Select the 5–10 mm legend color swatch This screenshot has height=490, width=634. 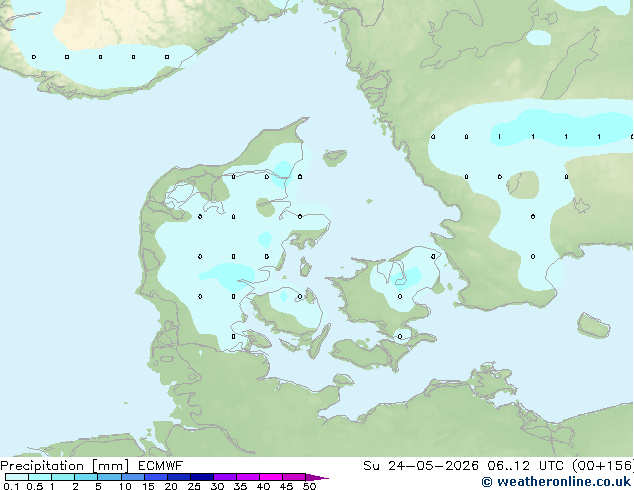tap(109, 477)
